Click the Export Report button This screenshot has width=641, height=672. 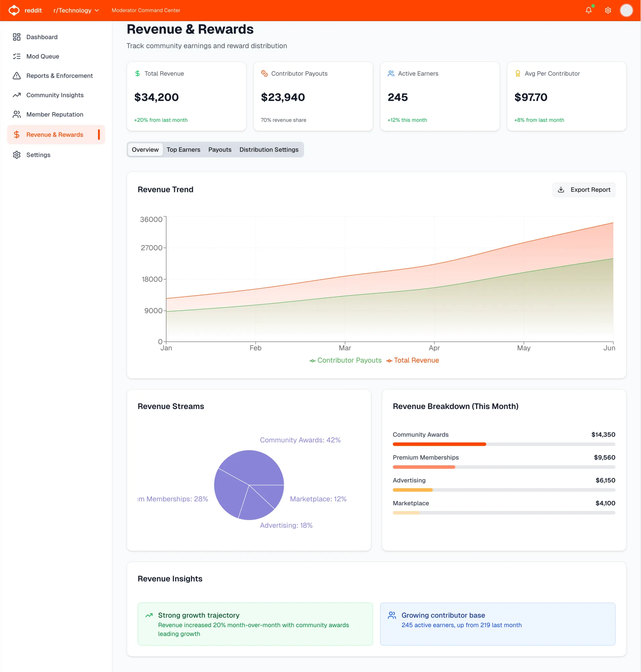point(584,189)
